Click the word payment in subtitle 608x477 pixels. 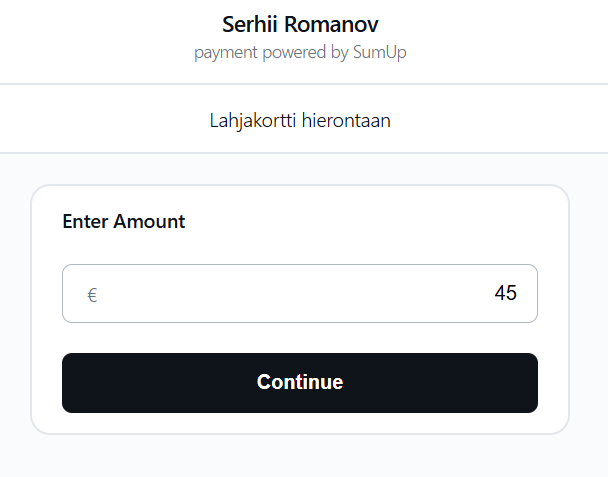click(x=227, y=52)
